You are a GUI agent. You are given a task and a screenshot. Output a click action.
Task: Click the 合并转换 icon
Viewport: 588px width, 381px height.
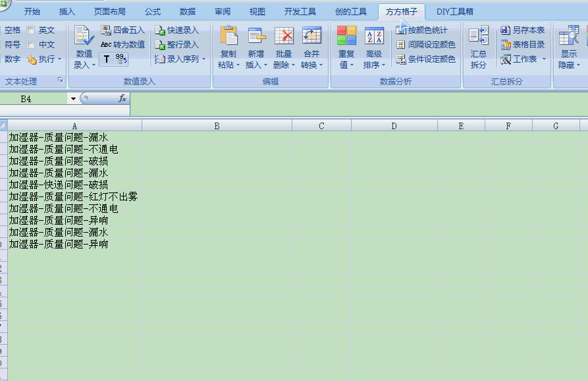(x=311, y=37)
